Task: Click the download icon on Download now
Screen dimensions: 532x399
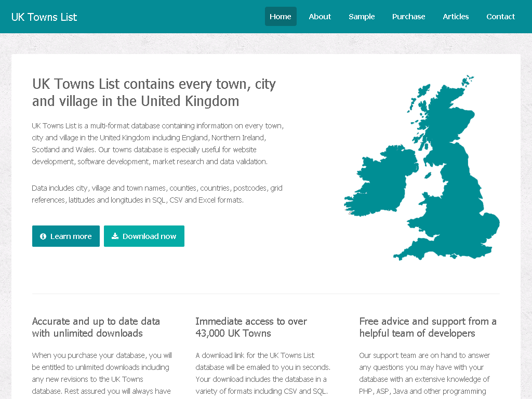Action: 115,236
